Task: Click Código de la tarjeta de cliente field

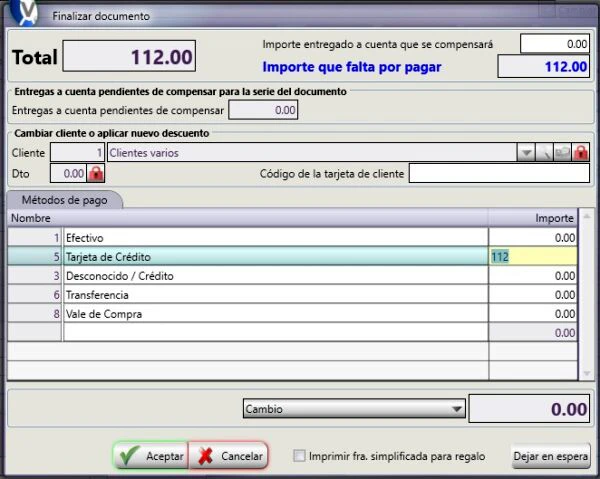Action: tap(499, 173)
